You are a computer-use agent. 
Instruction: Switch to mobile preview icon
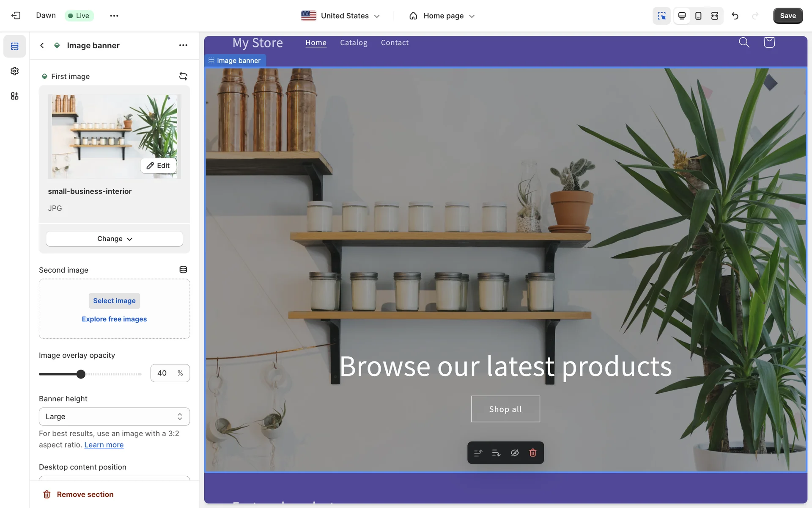click(698, 16)
